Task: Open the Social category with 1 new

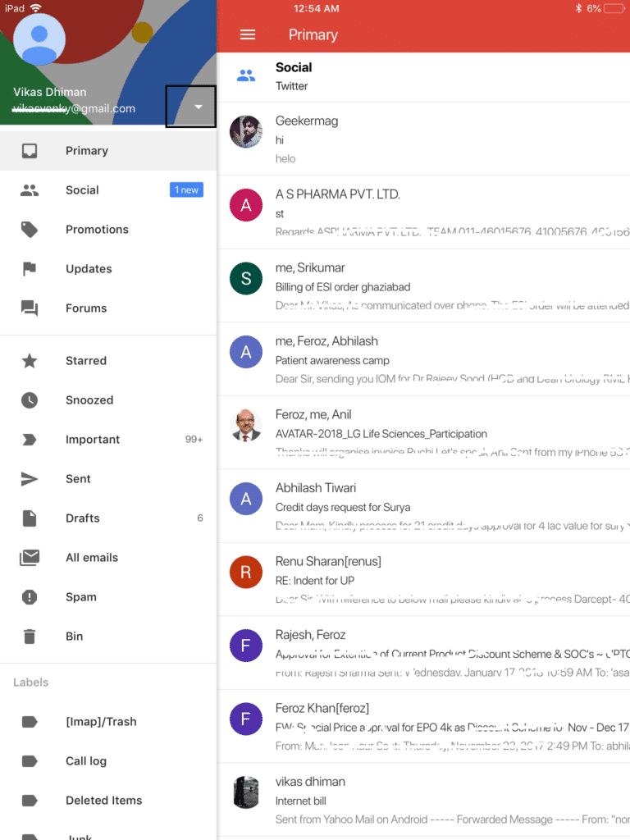Action: [108, 190]
